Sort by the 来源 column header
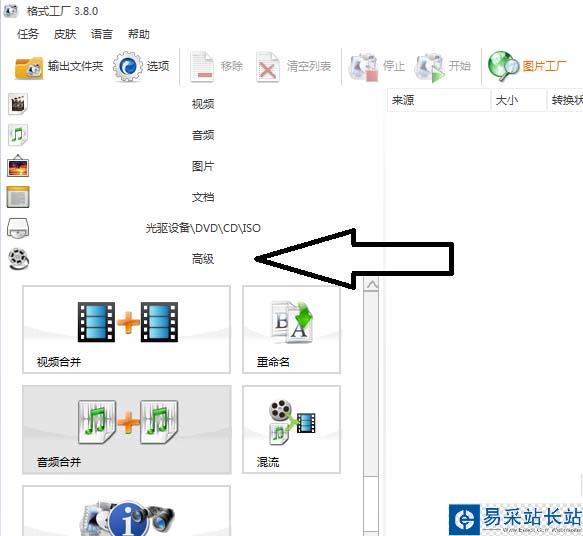 pyautogui.click(x=439, y=100)
